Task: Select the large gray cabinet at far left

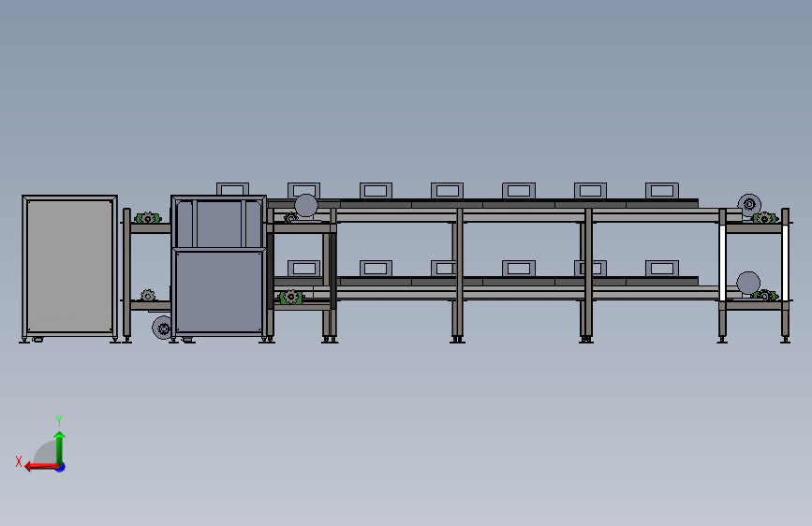Action: click(x=70, y=267)
